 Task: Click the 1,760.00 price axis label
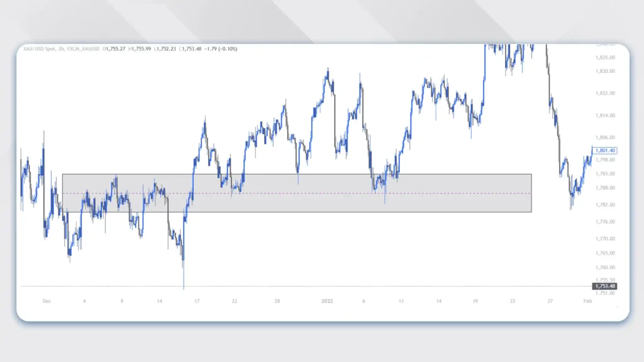605,267
